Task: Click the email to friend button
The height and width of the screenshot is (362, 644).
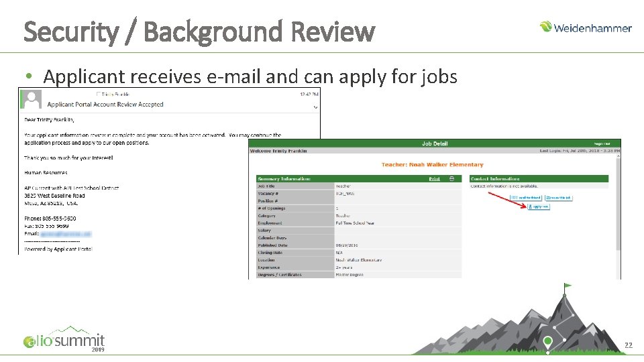Action: click(526, 197)
